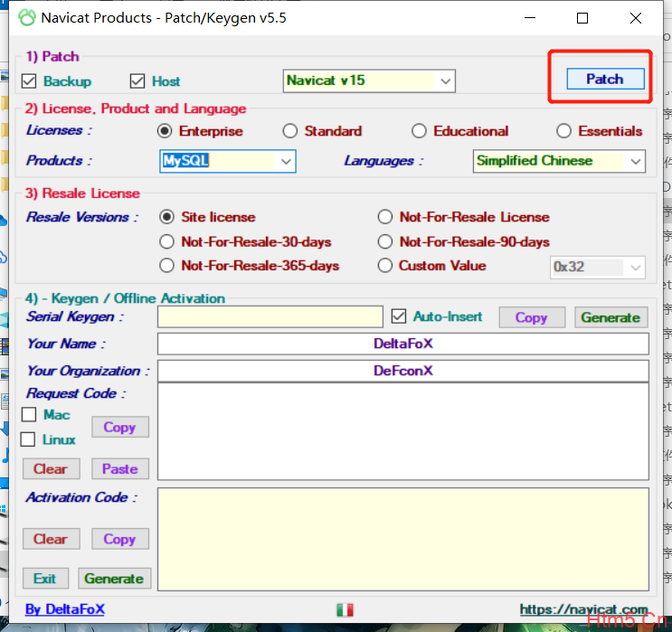Maximize the Patch/Keygen window
The height and width of the screenshot is (632, 672).
point(582,17)
